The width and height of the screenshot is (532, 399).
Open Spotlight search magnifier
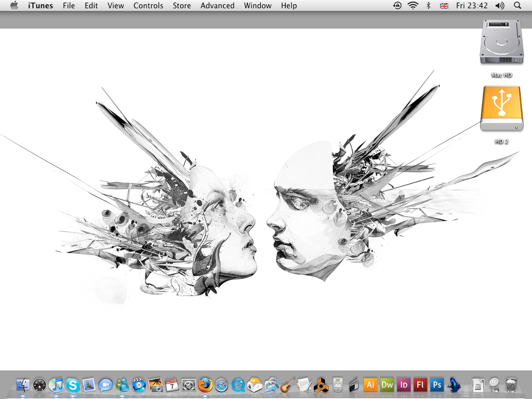(x=517, y=5)
